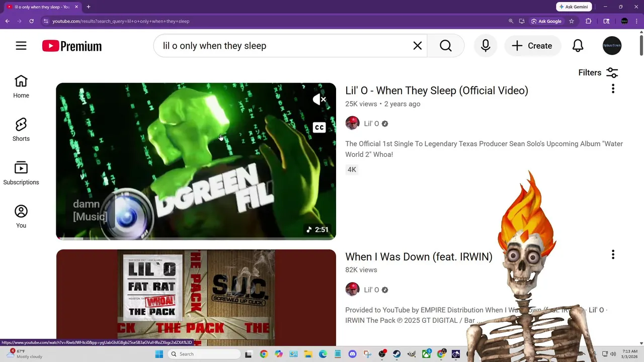Screen dimensions: 644x362
Task: Open search Filters
Action: pyautogui.click(x=598, y=72)
